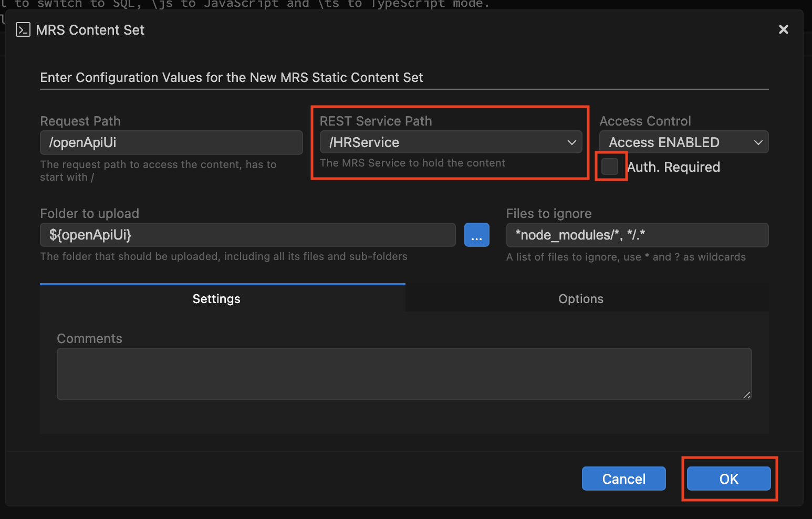The image size is (812, 519).
Task: Switch to the Settings tab
Action: [222, 298]
